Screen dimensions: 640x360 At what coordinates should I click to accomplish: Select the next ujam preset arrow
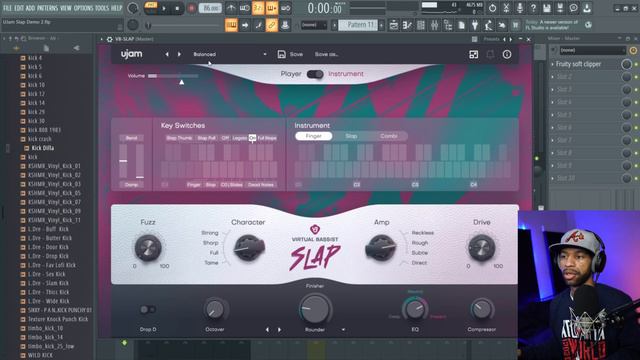pyautogui.click(x=179, y=54)
